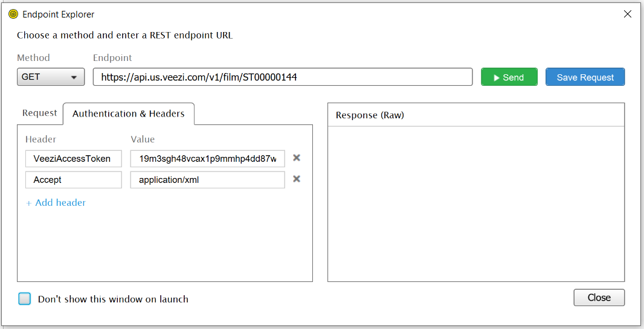644x329 pixels.
Task: Send the REST request
Action: (x=509, y=77)
